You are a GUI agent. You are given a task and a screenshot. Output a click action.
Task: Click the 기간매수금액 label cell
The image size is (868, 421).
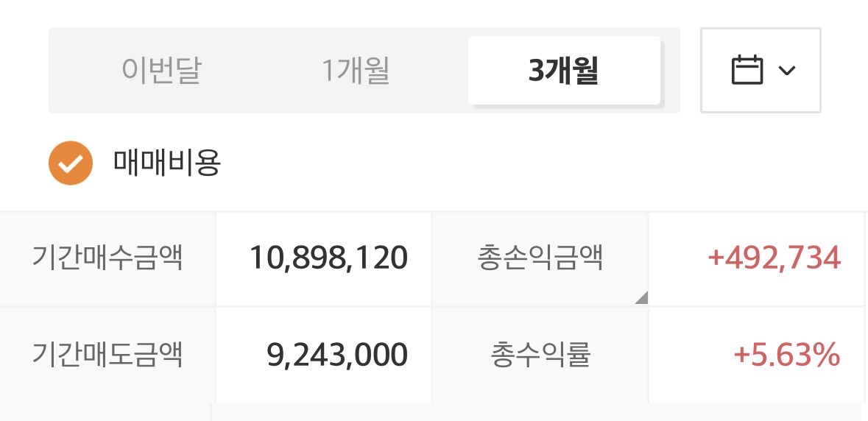pyautogui.click(x=107, y=258)
